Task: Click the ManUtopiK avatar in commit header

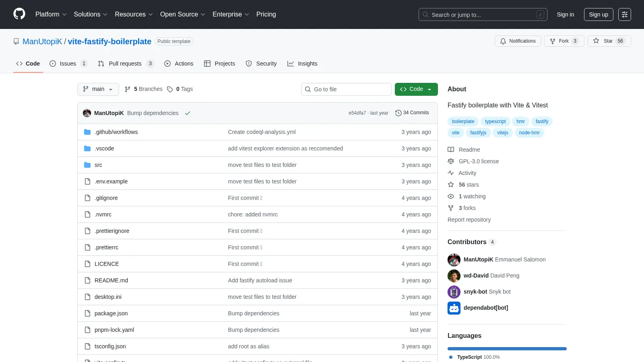Action: [x=87, y=113]
